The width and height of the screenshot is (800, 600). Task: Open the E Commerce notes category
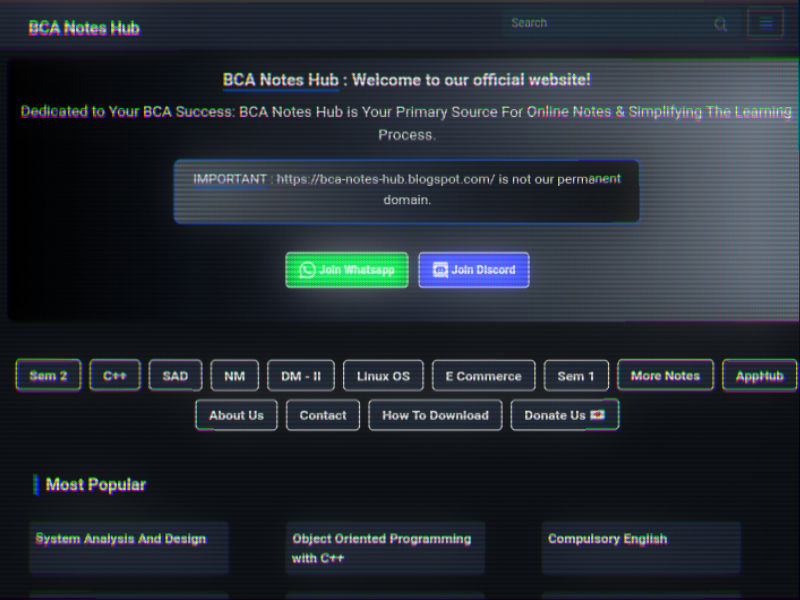483,376
